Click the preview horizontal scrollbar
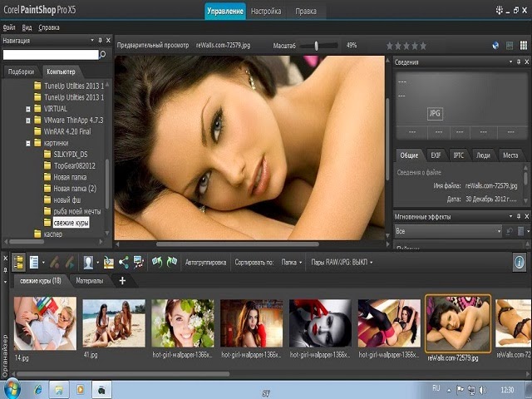 pos(238,244)
